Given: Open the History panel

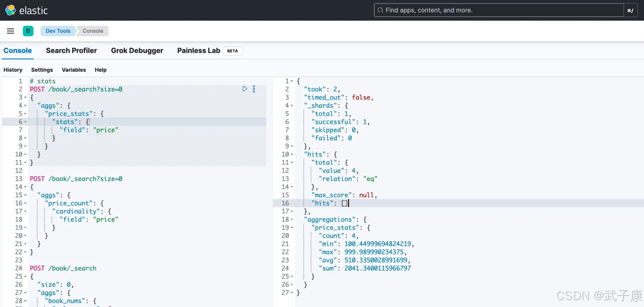Looking at the screenshot, I should [x=13, y=70].
